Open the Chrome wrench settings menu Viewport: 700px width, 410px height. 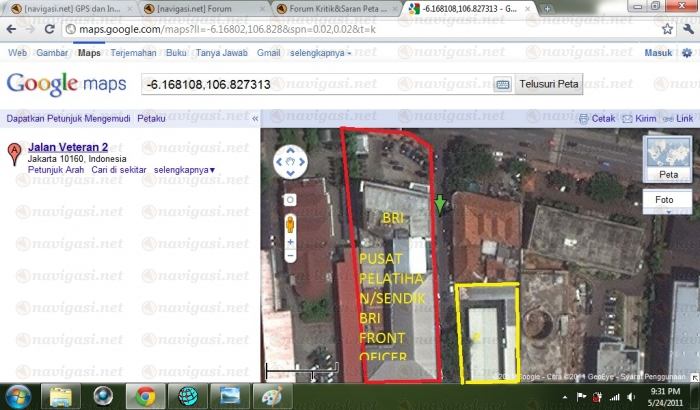[x=687, y=29]
